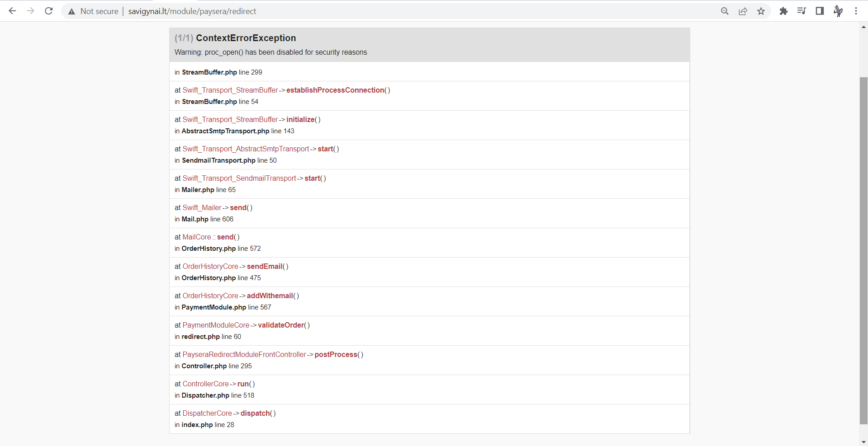This screenshot has width=868, height=446.
Task: Toggle the browser side panel
Action: coord(820,11)
